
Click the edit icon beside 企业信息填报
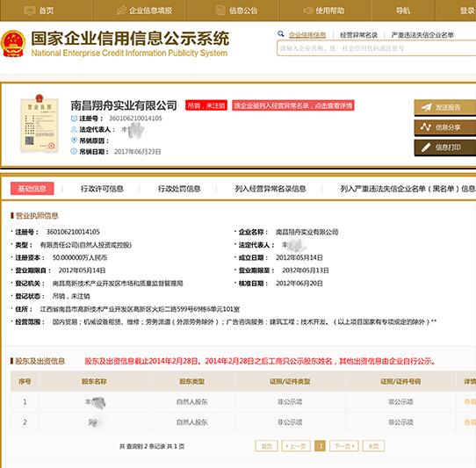[121, 11]
